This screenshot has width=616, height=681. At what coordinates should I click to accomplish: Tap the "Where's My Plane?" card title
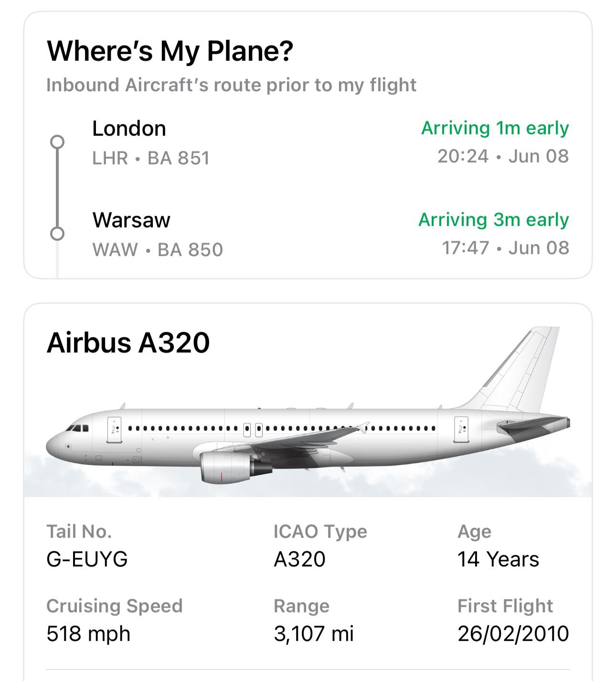(170, 51)
